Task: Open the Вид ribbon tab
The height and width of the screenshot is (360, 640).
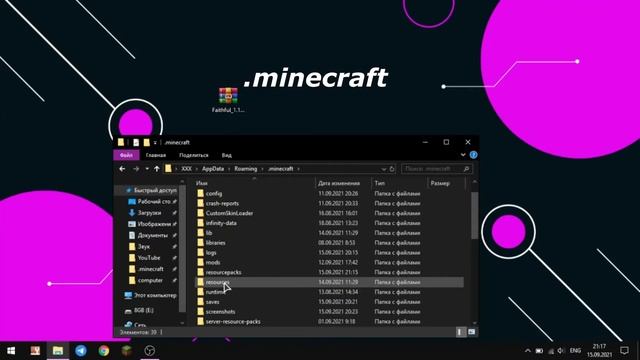Action: [227, 155]
